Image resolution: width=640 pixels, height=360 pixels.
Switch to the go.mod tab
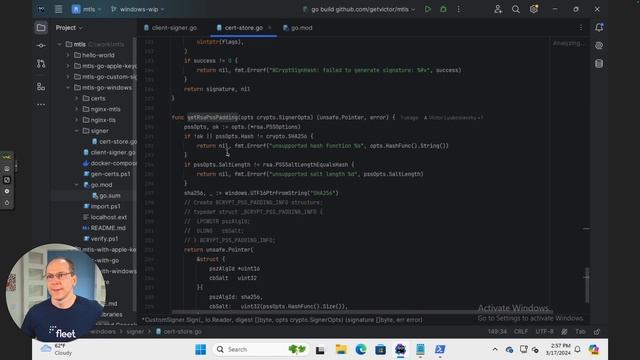point(298,28)
